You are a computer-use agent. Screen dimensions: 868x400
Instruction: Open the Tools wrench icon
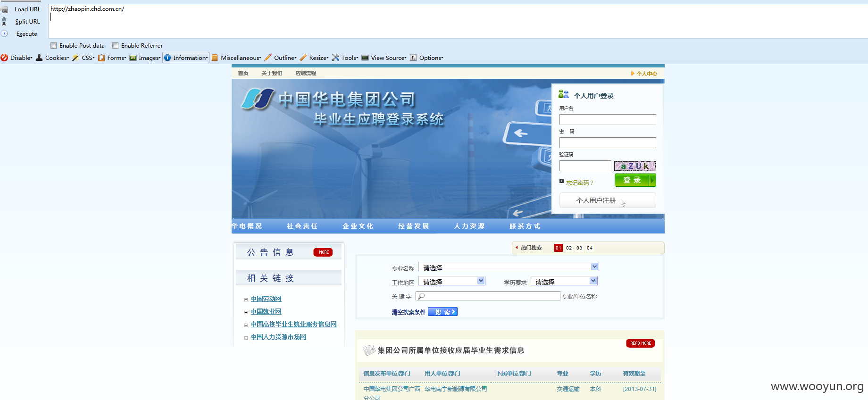(335, 58)
